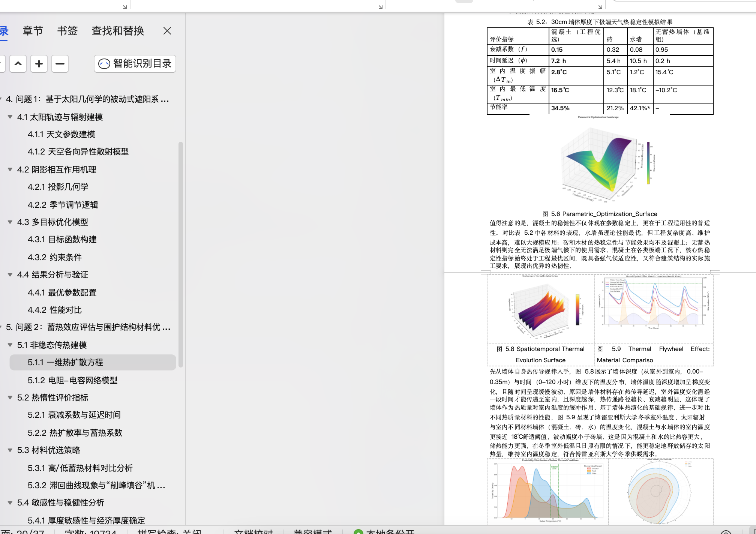Click the outline panel scrollbar

coord(181,254)
